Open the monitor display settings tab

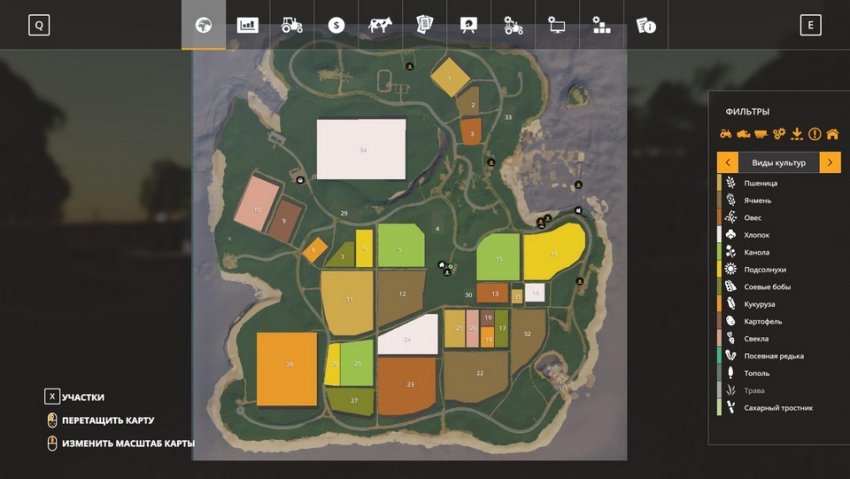click(x=557, y=25)
